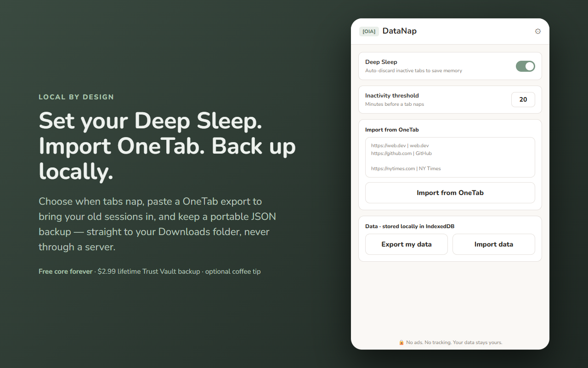Click the 'Choose when tabs nap' paragraph

click(157, 224)
